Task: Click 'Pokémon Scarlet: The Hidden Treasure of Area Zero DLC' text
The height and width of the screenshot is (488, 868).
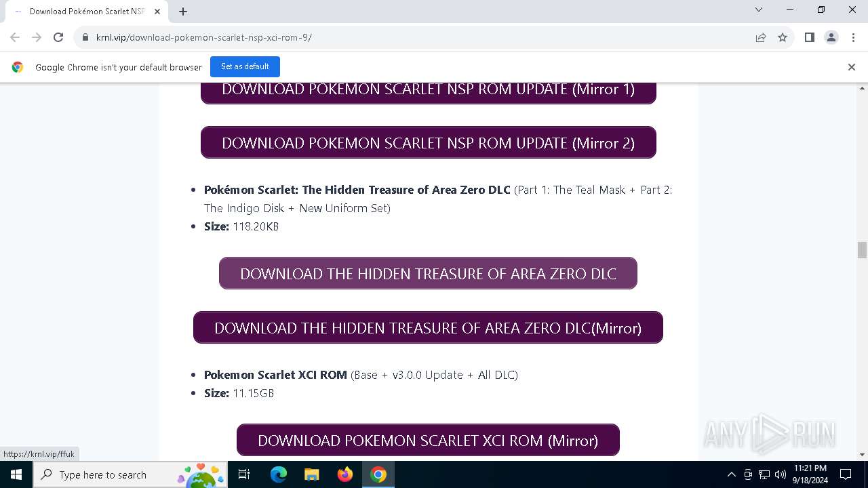Action: pos(357,190)
